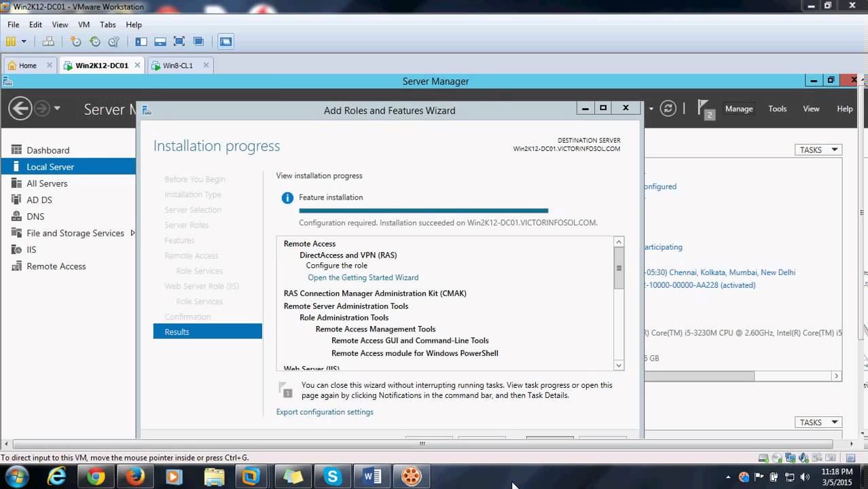
Task: Show hidden tray icons arrow
Action: point(729,477)
